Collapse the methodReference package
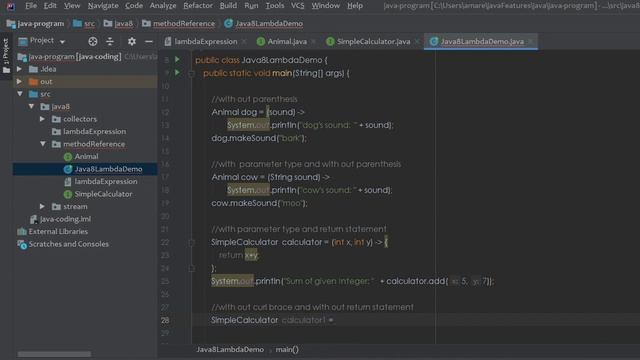 coord(43,144)
